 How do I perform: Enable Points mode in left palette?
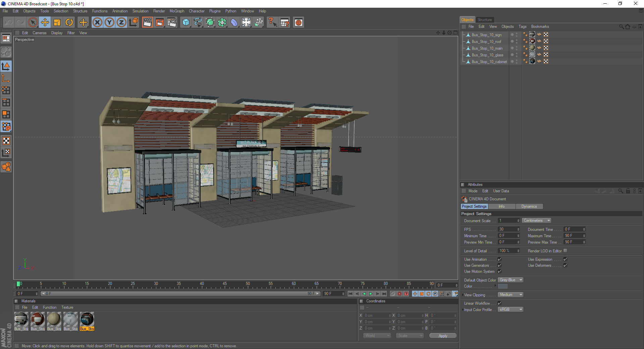(x=6, y=90)
